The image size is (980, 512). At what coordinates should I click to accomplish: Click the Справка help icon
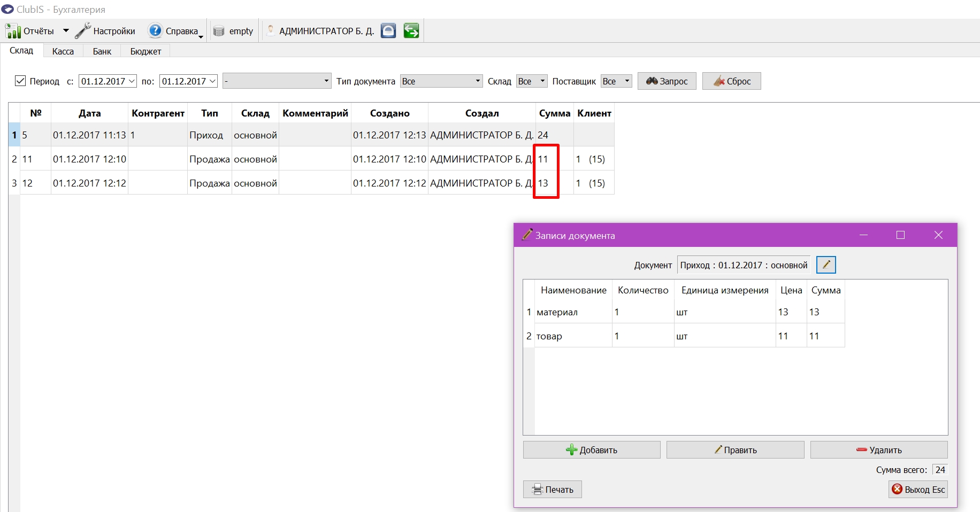155,31
